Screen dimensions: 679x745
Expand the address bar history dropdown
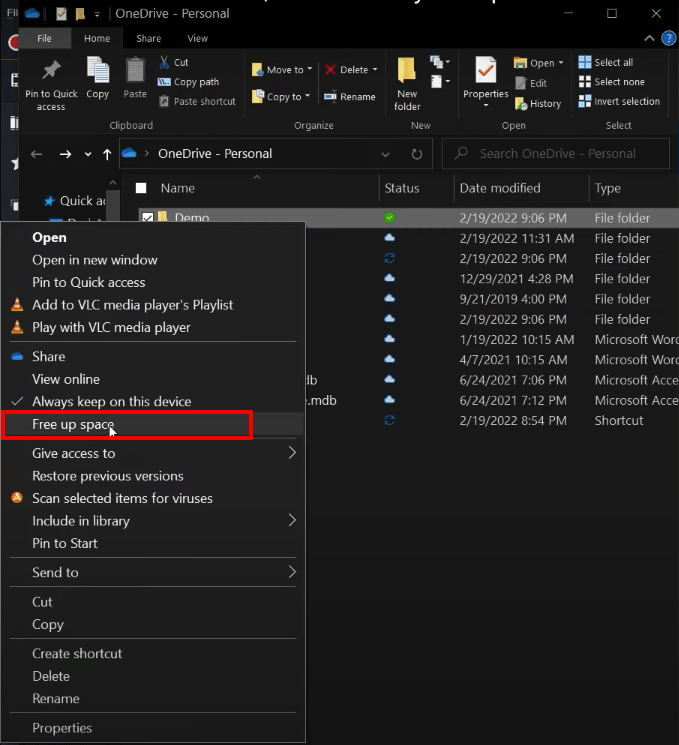(x=385, y=154)
